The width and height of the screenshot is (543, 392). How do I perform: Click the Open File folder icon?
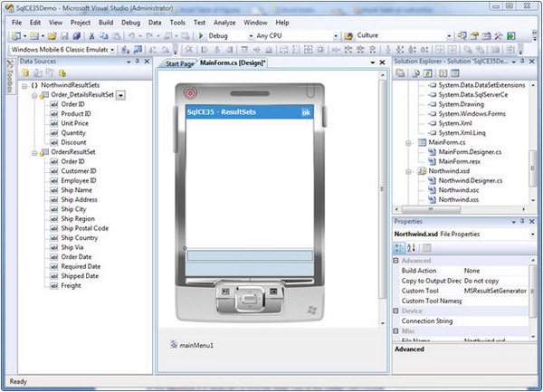coord(52,35)
